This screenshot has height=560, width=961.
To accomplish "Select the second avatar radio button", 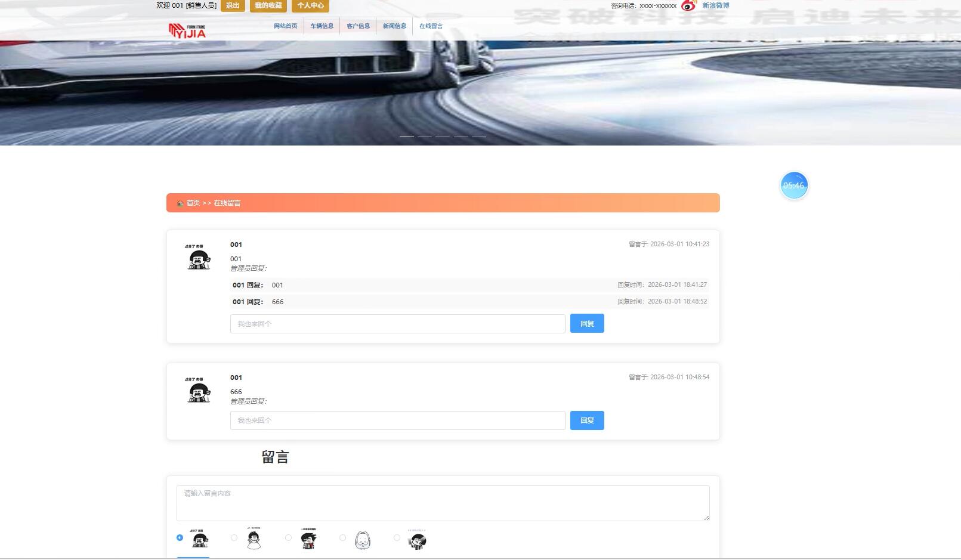I will [x=234, y=538].
